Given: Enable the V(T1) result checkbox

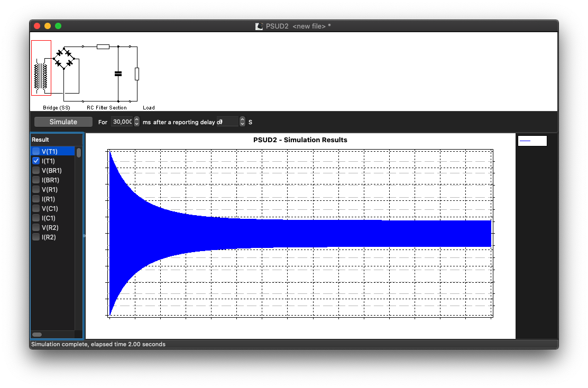Looking at the screenshot, I should pyautogui.click(x=36, y=152).
